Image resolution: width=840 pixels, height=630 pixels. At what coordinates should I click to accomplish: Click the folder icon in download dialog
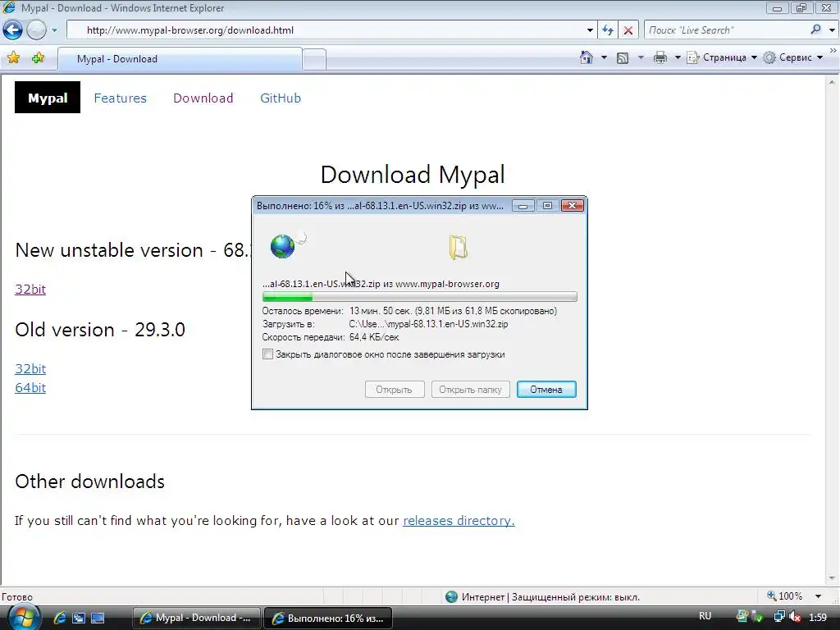click(459, 247)
